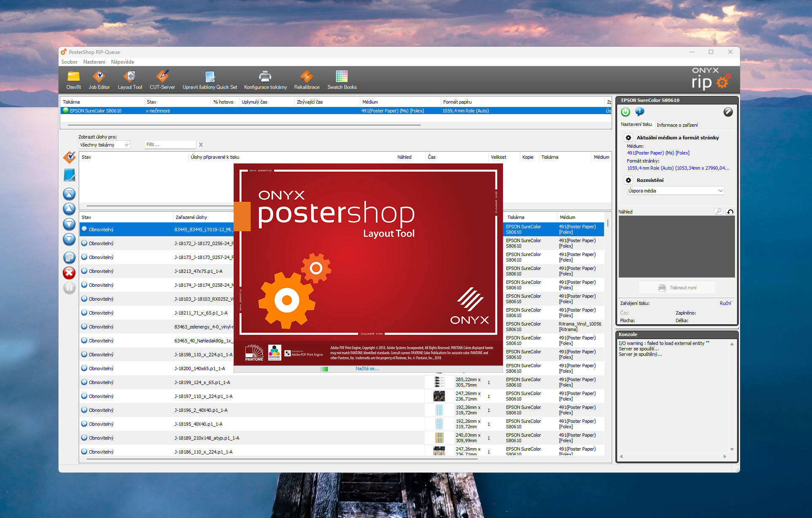Click the Médium column header in printer table
This screenshot has width=812, height=518.
400,102
